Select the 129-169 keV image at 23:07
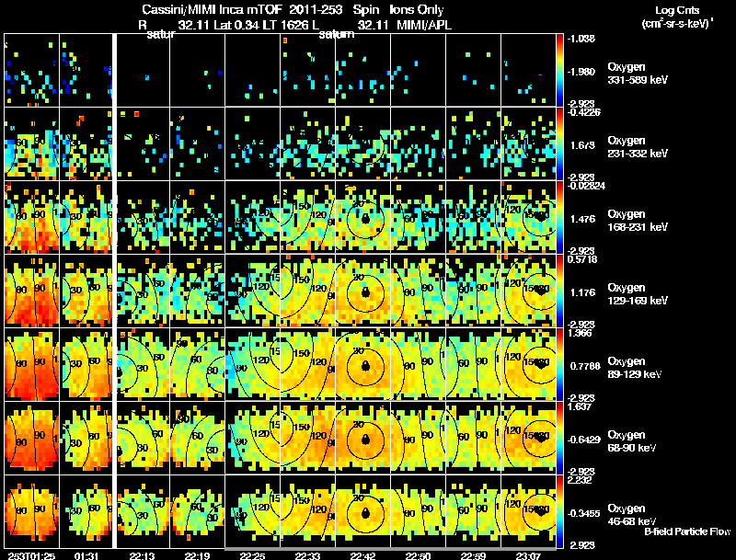Screen dimensions: 736x560 coord(528,291)
